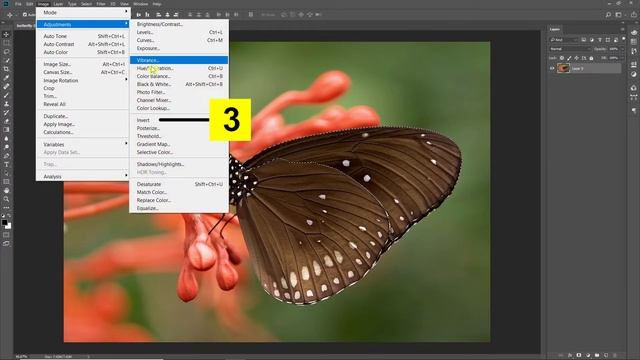Select the Hand tool
Image resolution: width=640 pixels, height=360 pixels.
pyautogui.click(x=6, y=191)
